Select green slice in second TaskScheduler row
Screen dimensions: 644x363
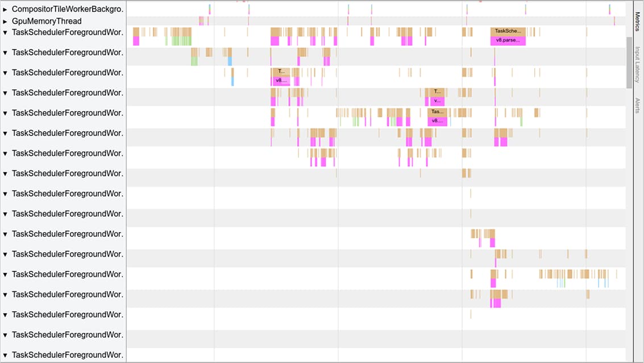[194, 61]
